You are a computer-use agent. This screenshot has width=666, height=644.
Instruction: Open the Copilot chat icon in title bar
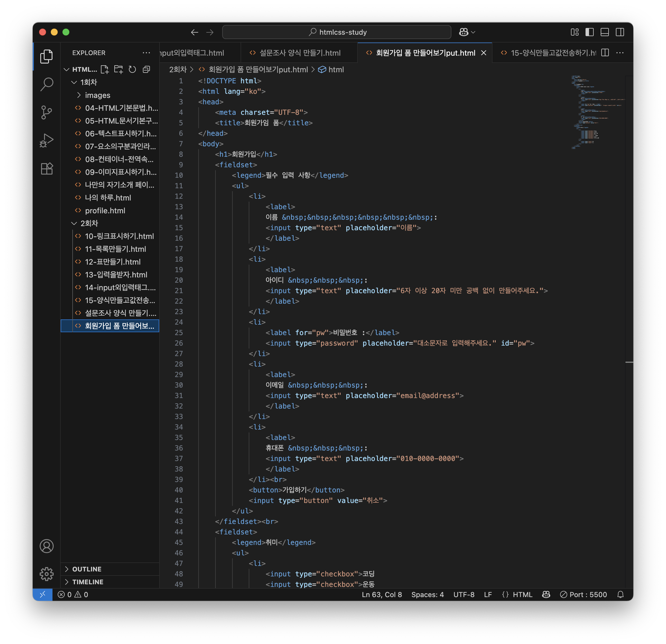(x=463, y=32)
